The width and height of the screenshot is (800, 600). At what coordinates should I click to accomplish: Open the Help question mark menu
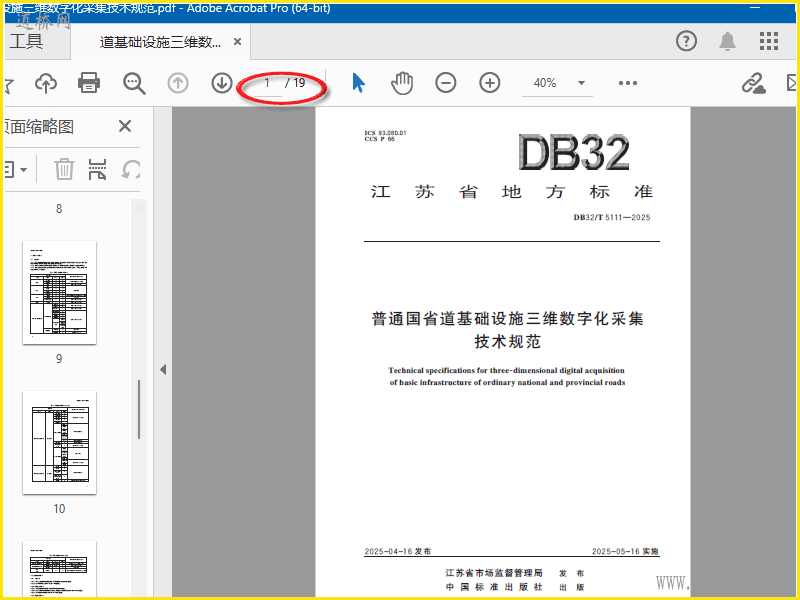point(686,41)
